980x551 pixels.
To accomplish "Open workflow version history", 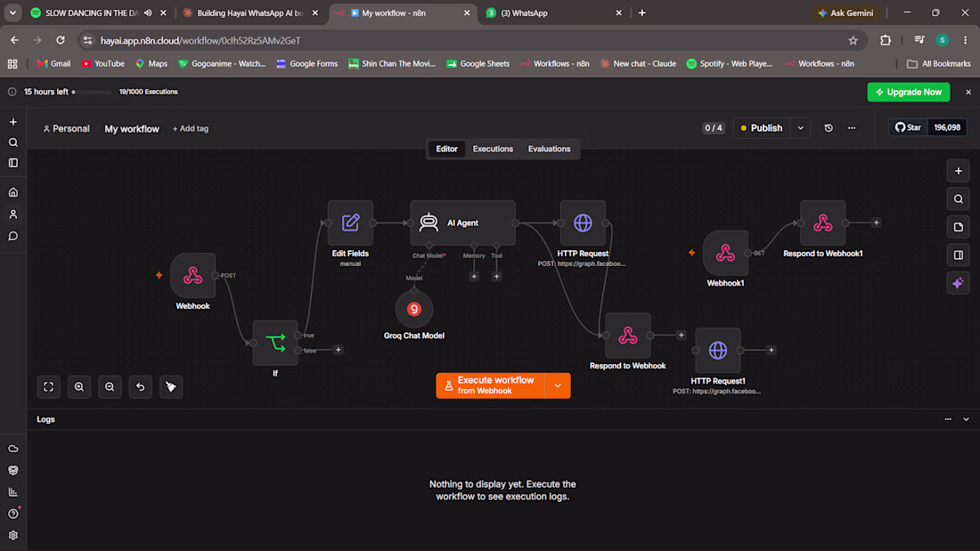I will [829, 128].
